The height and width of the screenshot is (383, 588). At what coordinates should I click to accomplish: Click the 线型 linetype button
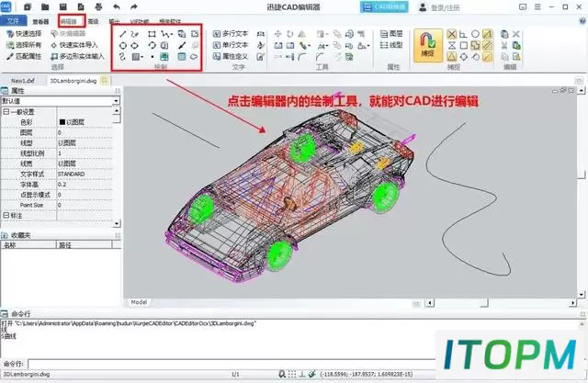pos(391,45)
